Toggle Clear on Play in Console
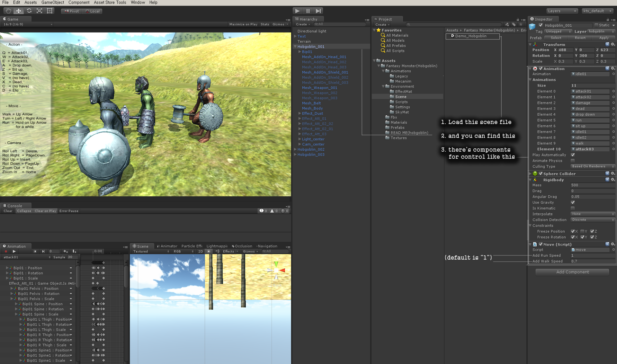Screen dimensions: 617x364 coord(45,211)
